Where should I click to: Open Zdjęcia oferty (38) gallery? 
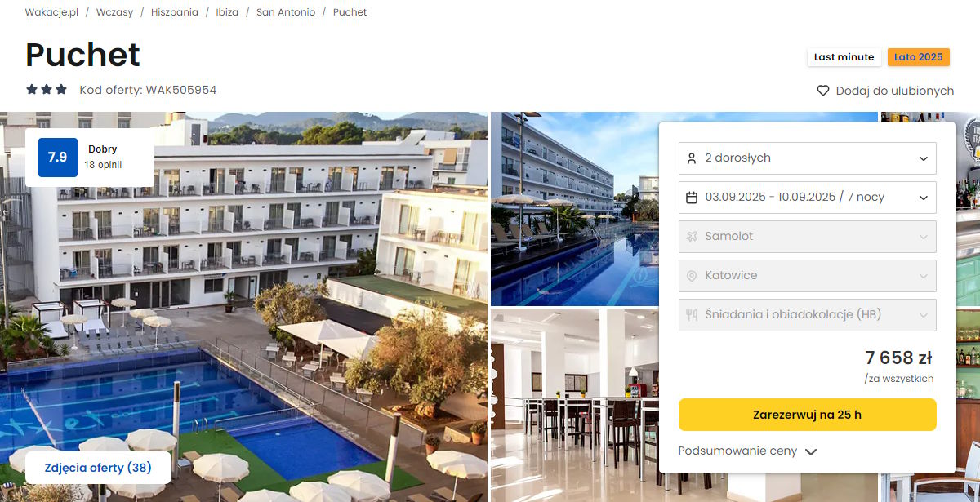coord(98,468)
